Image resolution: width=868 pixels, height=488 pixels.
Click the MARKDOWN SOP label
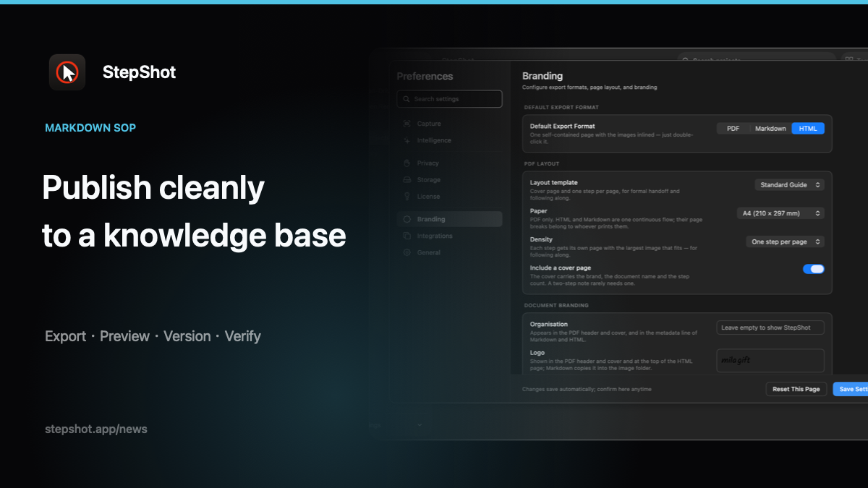pos(90,128)
